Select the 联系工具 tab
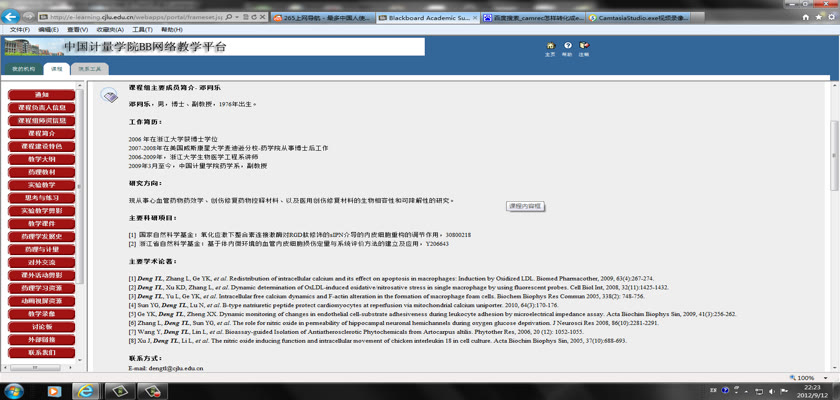The image size is (840, 400). click(90, 69)
